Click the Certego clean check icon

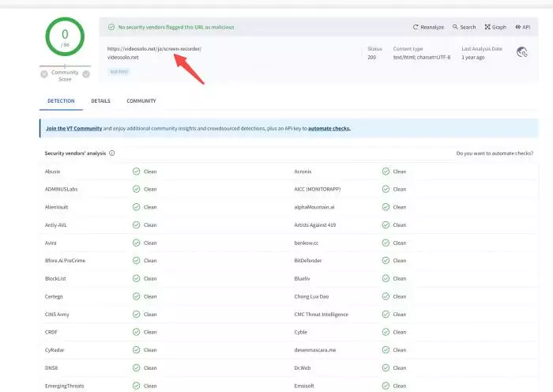(x=136, y=296)
